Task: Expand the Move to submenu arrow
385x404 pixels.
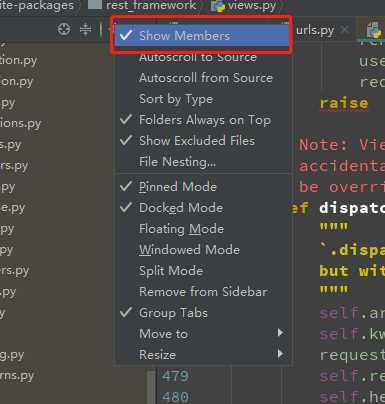Action: pyautogui.click(x=281, y=333)
